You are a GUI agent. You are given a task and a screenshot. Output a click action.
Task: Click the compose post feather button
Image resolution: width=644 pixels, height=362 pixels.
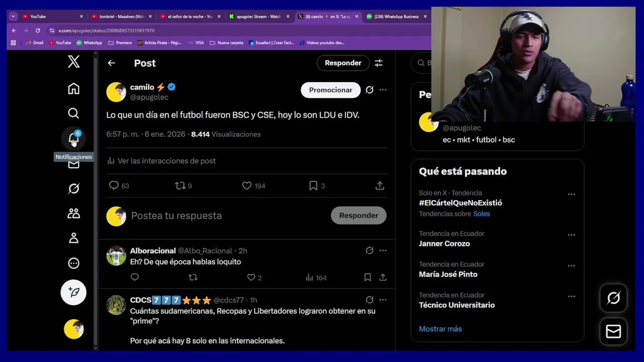tap(73, 292)
